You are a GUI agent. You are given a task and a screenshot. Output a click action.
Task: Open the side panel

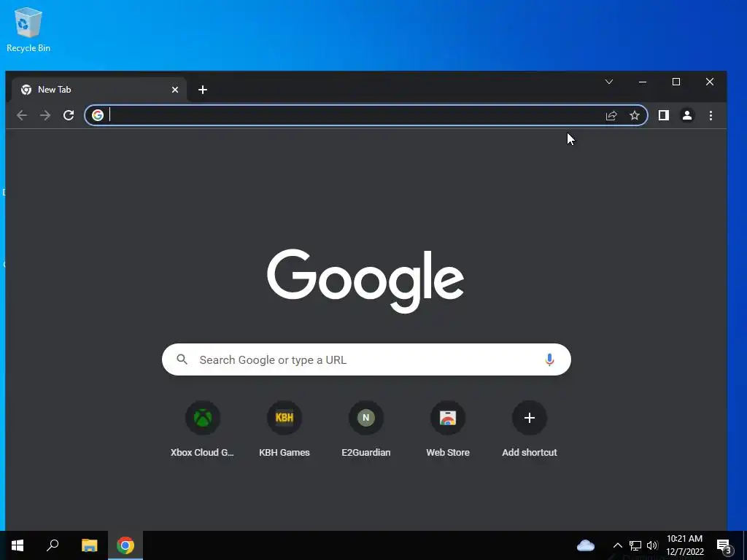coord(664,115)
